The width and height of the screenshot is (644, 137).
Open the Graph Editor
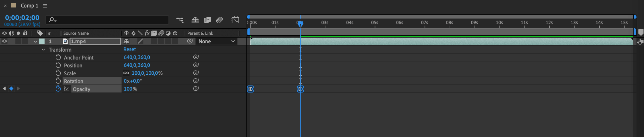235,20
